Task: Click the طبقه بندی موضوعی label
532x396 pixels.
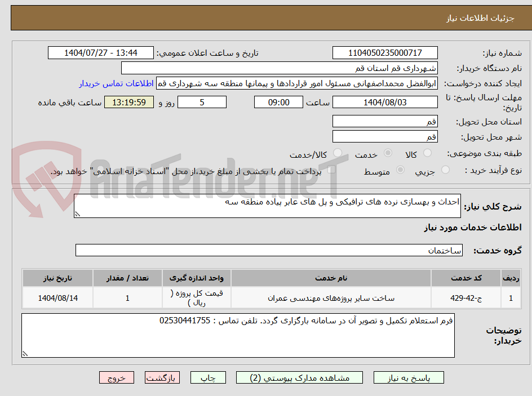Action: tap(485, 154)
